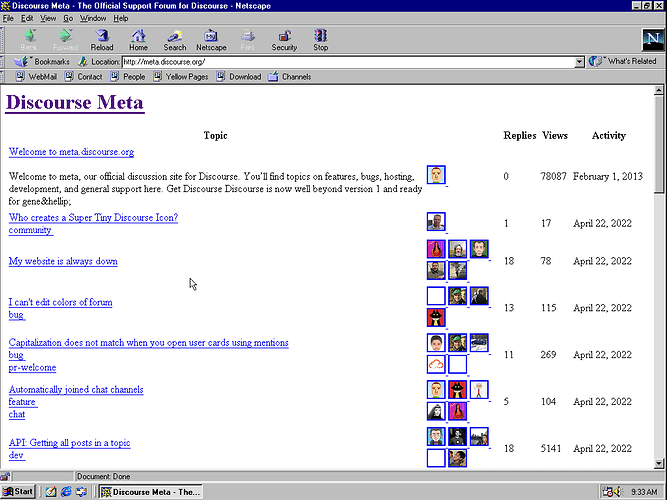Open People personal toolbar link
Viewport: 667px width, 500px height.
coord(128,77)
